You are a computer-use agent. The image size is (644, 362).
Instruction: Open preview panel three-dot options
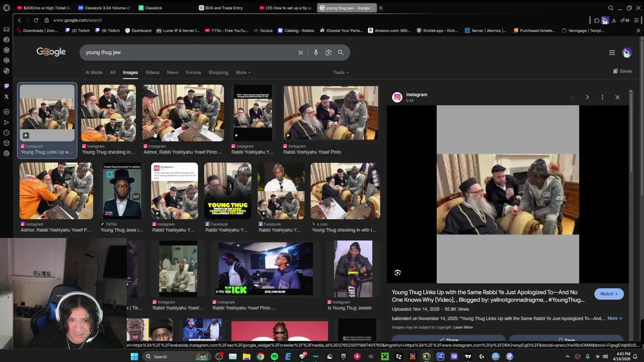click(x=602, y=97)
